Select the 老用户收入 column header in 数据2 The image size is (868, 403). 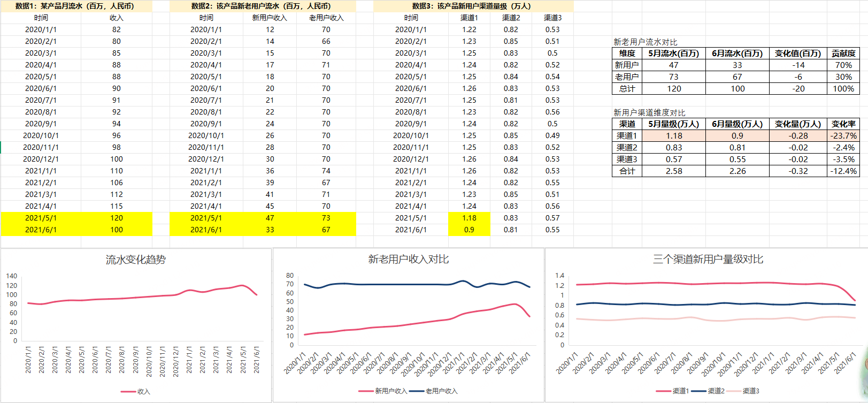(x=326, y=18)
